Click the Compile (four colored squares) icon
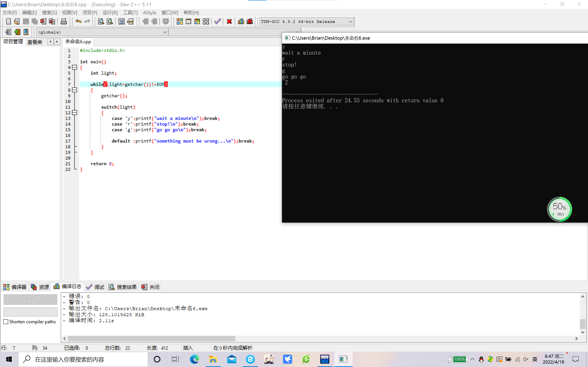 tap(180, 22)
